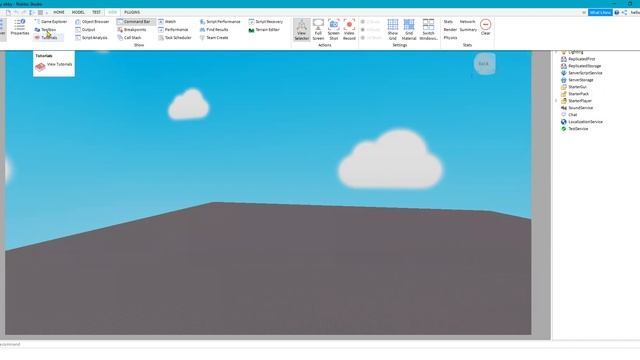Switch to the PLUGINS ribbon tab
640x360 pixels.
click(x=132, y=12)
